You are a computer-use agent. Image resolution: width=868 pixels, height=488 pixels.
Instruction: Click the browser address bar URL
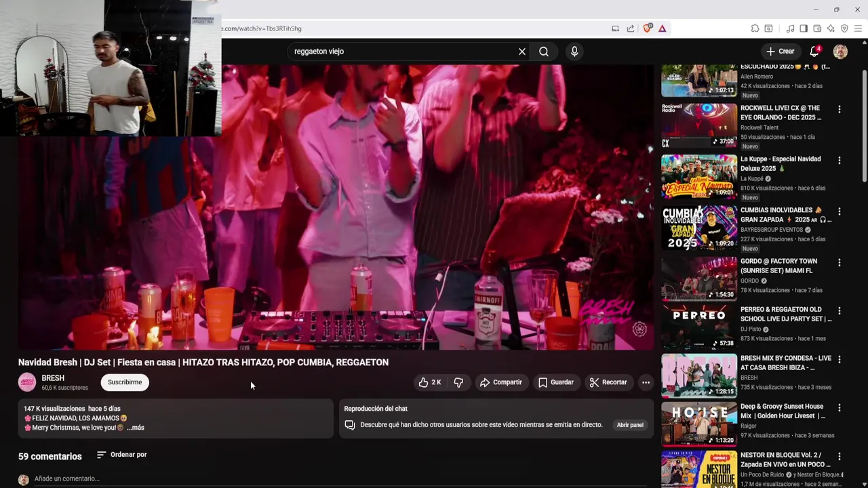coord(261,28)
